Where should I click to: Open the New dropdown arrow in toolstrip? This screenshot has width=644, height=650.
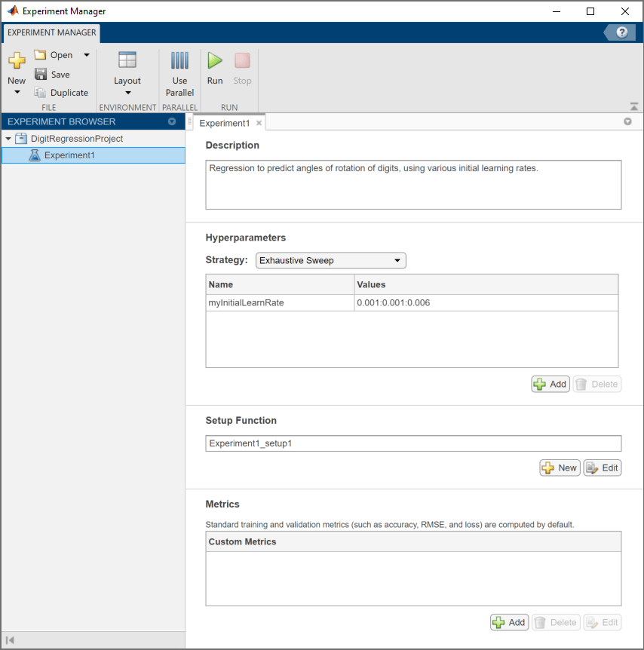17,92
